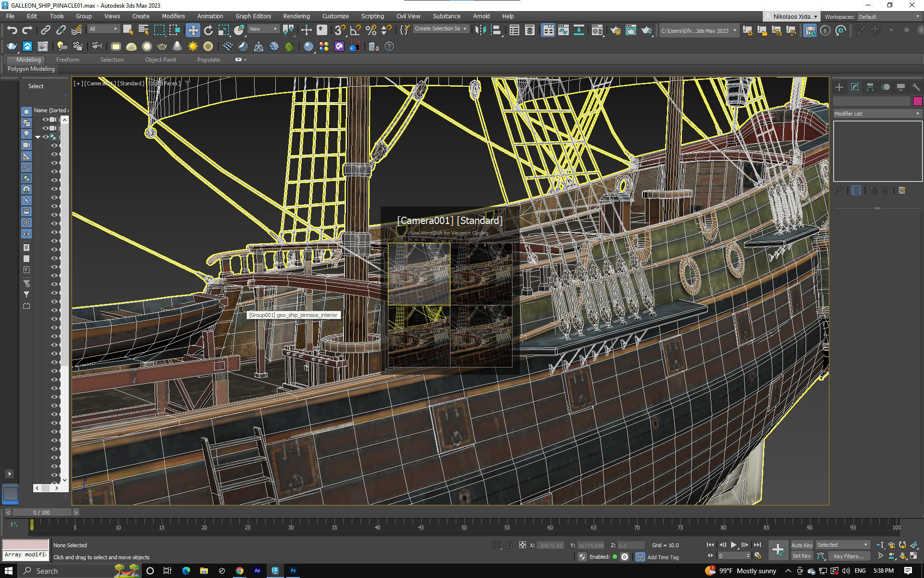
Task: Toggle Spinner Snap
Action: 386,30
